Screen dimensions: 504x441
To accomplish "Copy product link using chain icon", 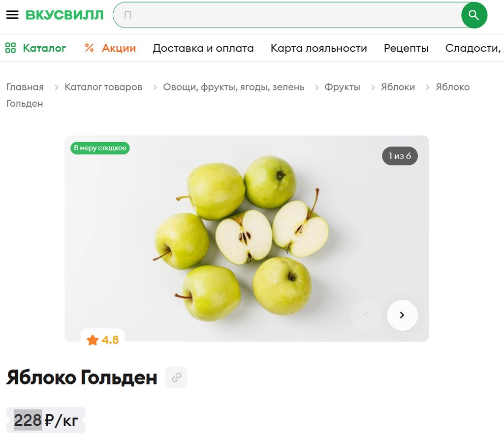I will click(177, 377).
